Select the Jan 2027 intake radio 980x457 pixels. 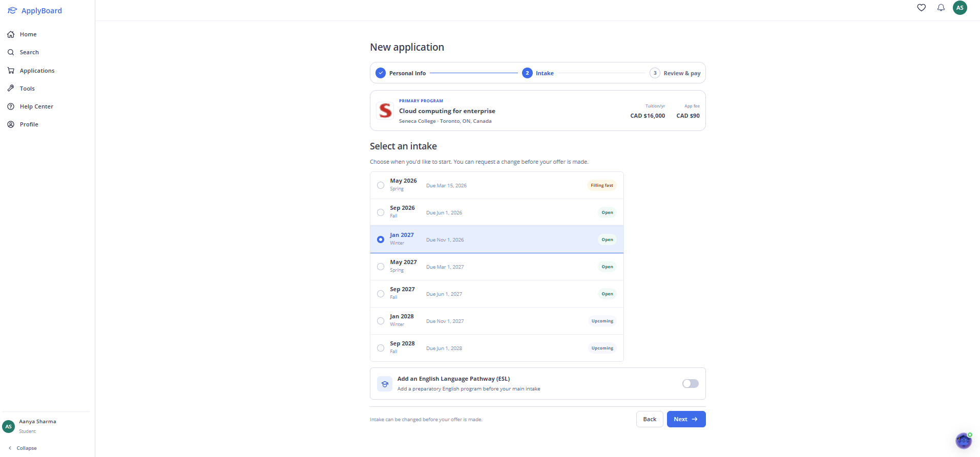click(381, 240)
